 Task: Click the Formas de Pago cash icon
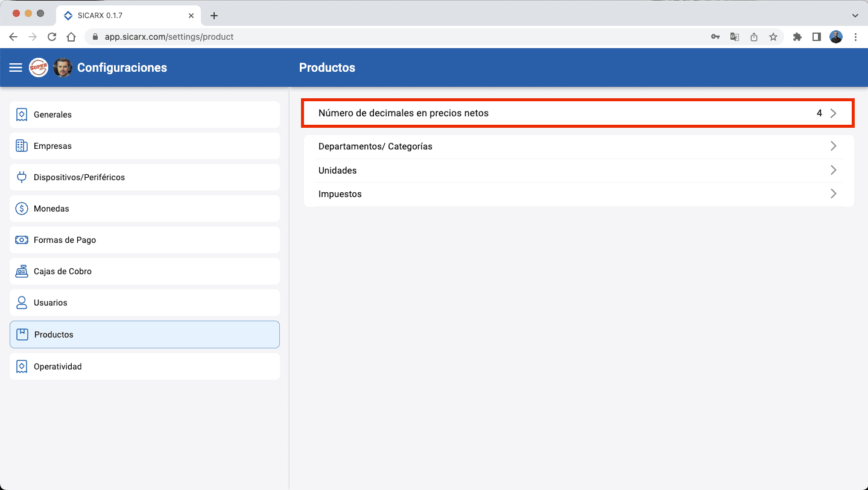(x=22, y=240)
